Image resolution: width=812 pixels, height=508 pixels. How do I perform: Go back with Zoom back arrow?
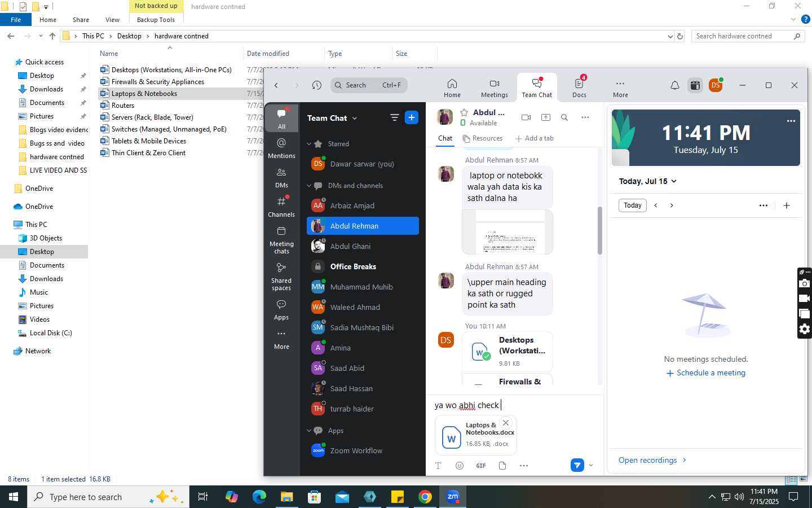276,85
